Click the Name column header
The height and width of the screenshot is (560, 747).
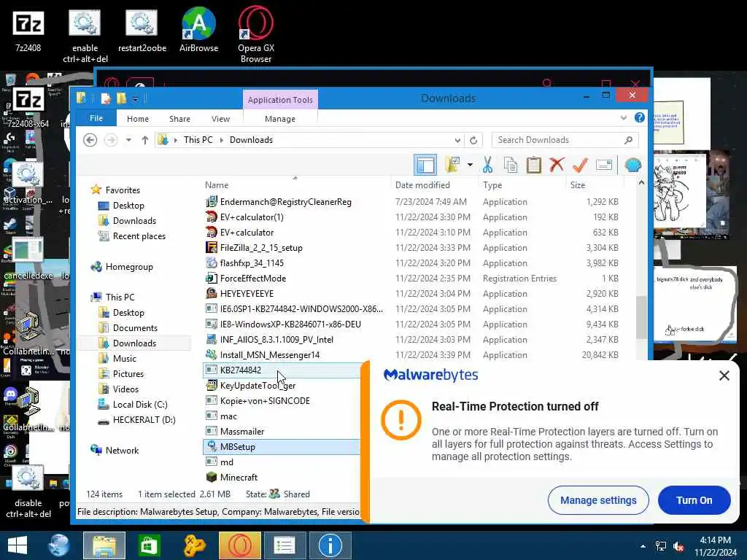[217, 184]
